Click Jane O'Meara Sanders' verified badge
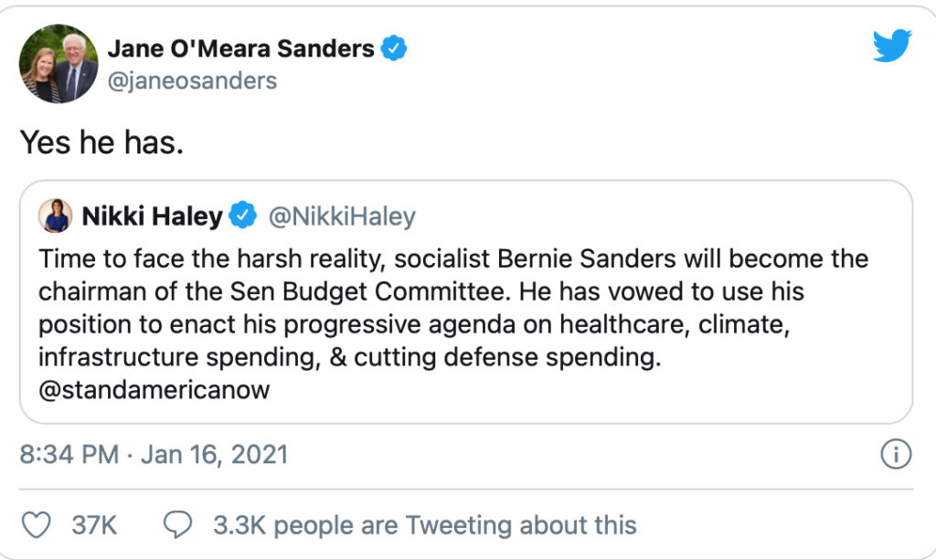Screen dimensions: 936x560 point(394,48)
